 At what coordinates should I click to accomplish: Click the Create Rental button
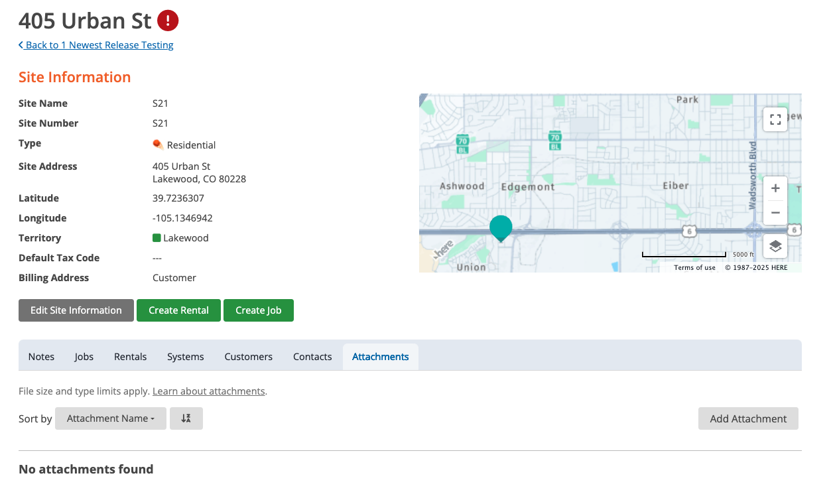click(x=178, y=310)
